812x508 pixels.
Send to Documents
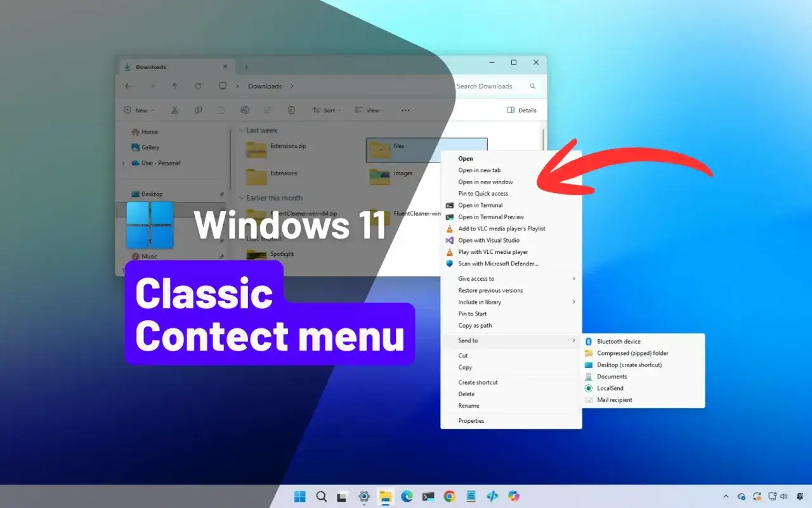[x=643, y=377]
